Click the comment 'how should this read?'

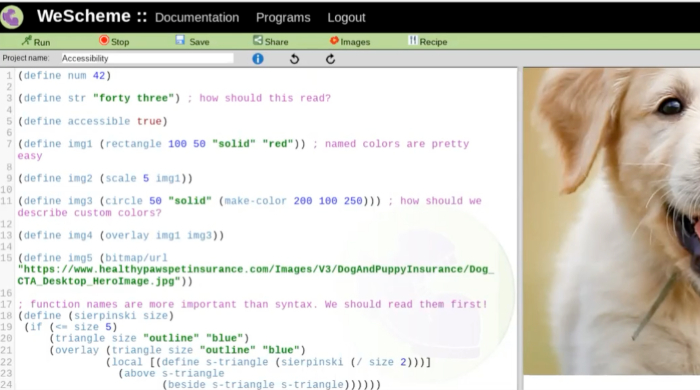[259, 98]
